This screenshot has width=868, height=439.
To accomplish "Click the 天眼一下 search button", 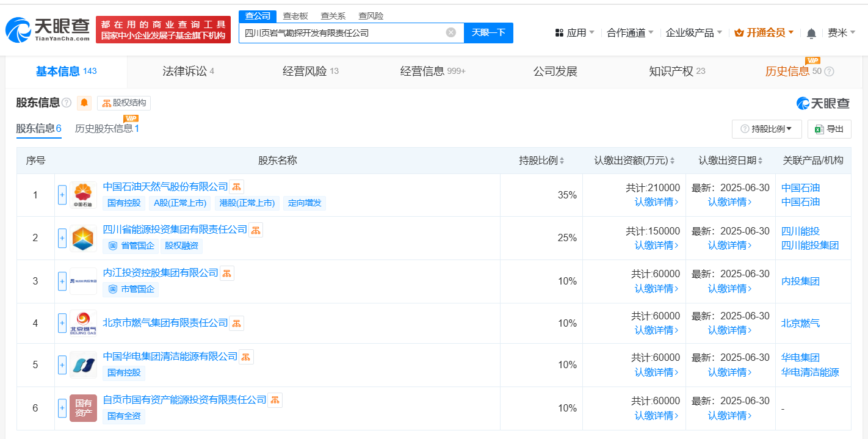I will 488,32.
